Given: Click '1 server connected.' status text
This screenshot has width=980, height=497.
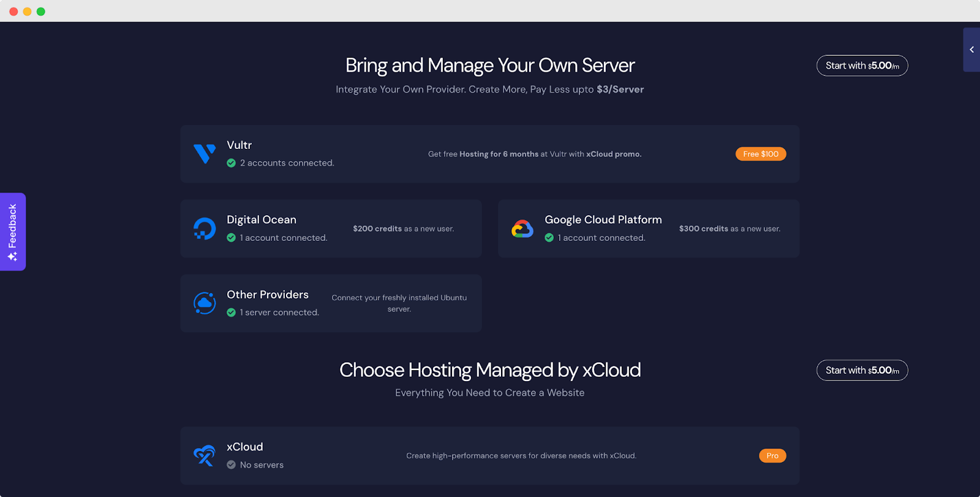Looking at the screenshot, I should (279, 313).
